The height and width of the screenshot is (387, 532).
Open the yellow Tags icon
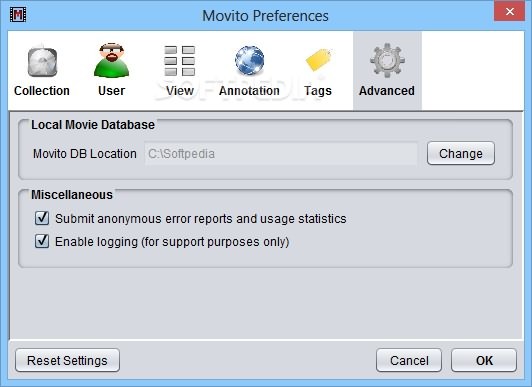pyautogui.click(x=318, y=60)
